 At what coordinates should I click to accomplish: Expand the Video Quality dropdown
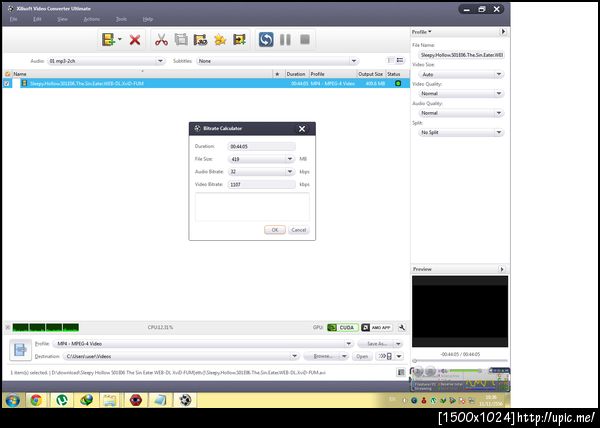(x=499, y=93)
